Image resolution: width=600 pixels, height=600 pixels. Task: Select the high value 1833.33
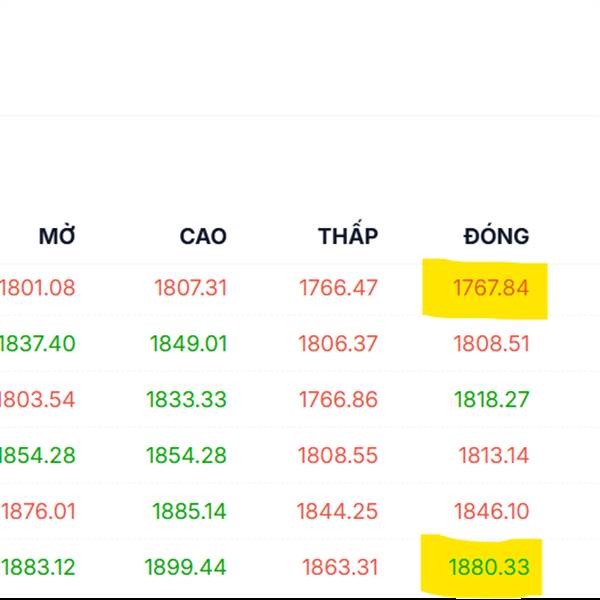click(186, 400)
